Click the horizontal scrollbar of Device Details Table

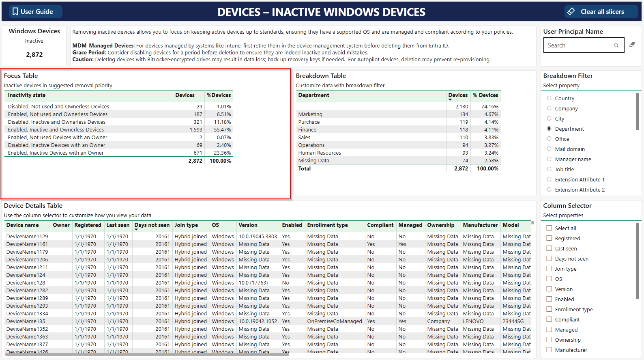click(147, 354)
